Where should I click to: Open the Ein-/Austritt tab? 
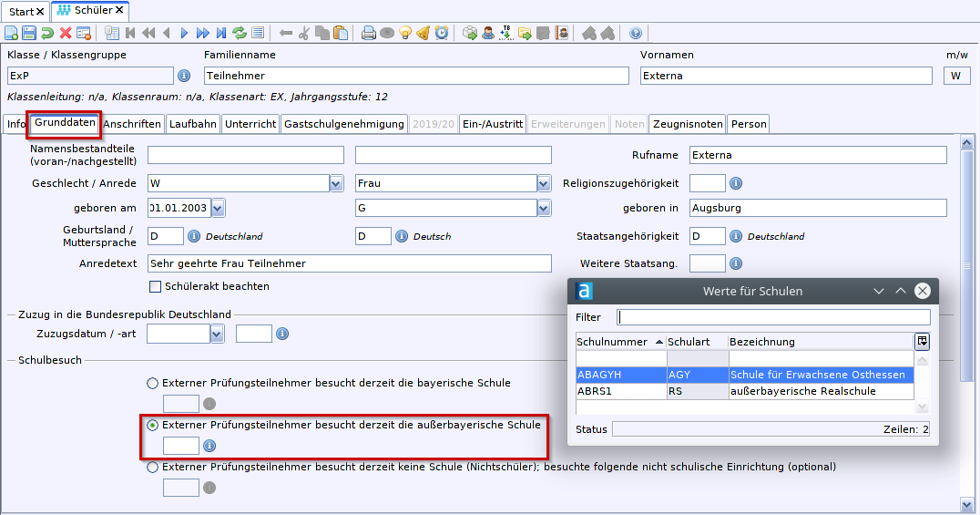click(493, 124)
